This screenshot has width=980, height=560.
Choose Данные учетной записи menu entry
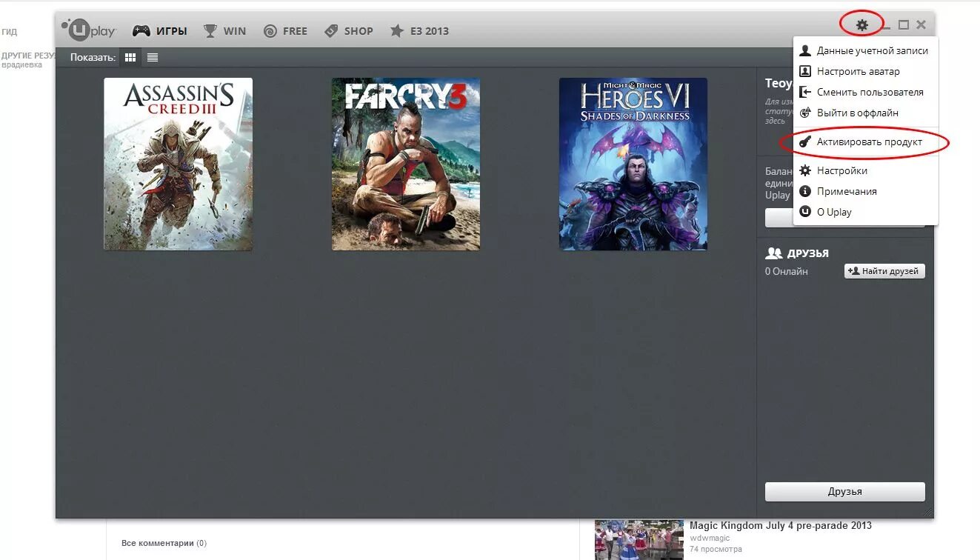pos(865,51)
